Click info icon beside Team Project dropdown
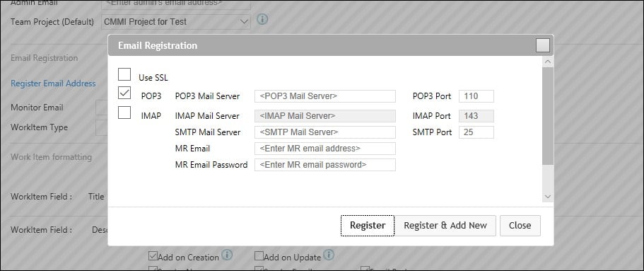The width and height of the screenshot is (644, 271). 262,19
